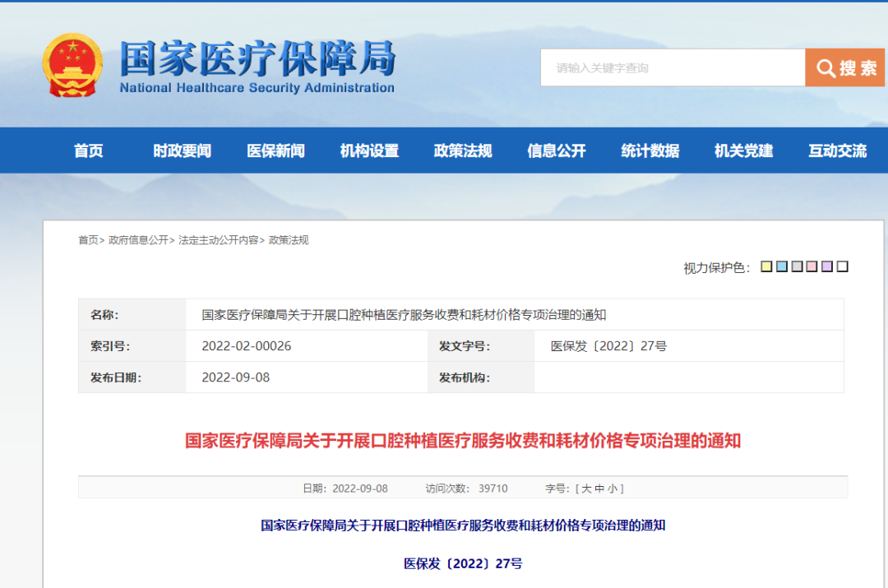Image resolution: width=888 pixels, height=588 pixels.
Task: Click the 首页 breadcrumb link
Action: [88, 240]
